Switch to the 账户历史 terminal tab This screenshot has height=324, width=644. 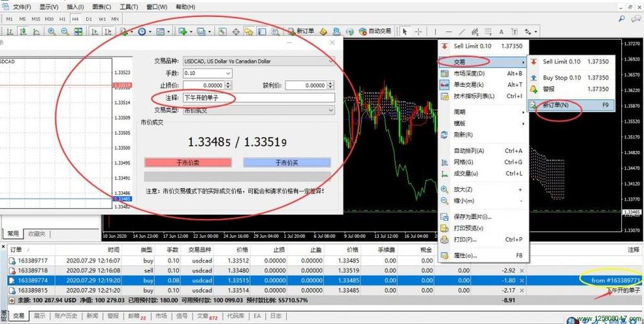point(65,316)
